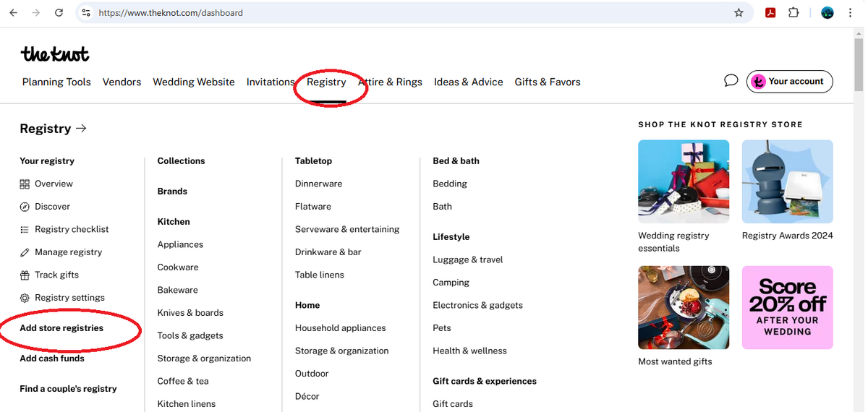Open the browser extensions puzzle icon
The width and height of the screenshot is (868, 412).
click(793, 13)
